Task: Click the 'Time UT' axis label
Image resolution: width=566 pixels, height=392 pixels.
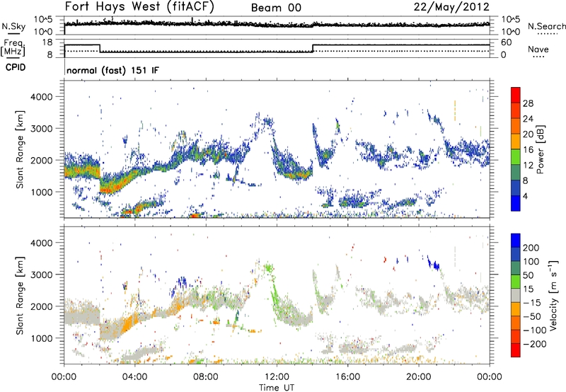Action: 277,388
